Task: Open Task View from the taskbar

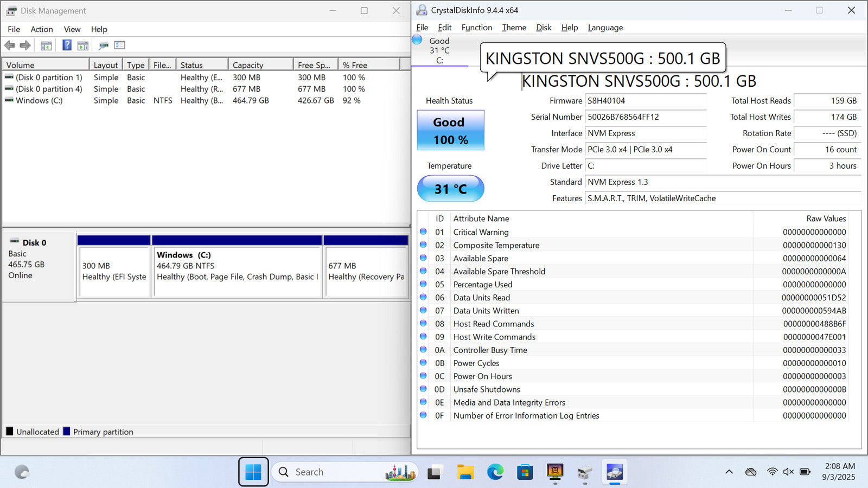Action: 434,472
